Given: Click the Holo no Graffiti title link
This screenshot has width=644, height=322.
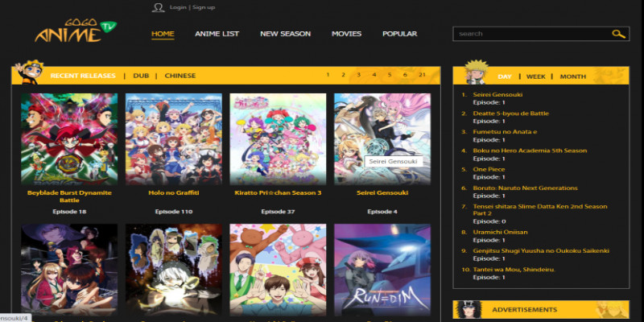Looking at the screenshot, I should (x=174, y=192).
